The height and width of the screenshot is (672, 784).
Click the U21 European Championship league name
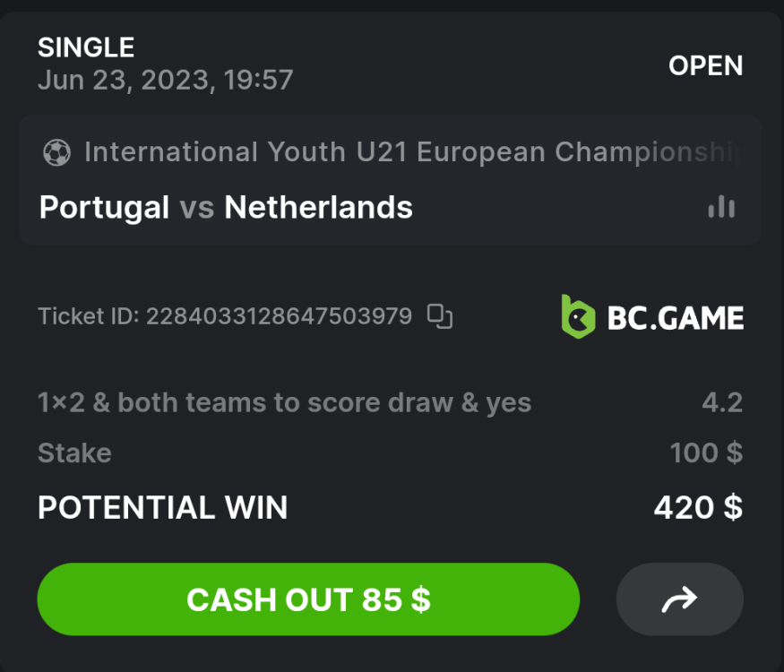pyautogui.click(x=412, y=152)
